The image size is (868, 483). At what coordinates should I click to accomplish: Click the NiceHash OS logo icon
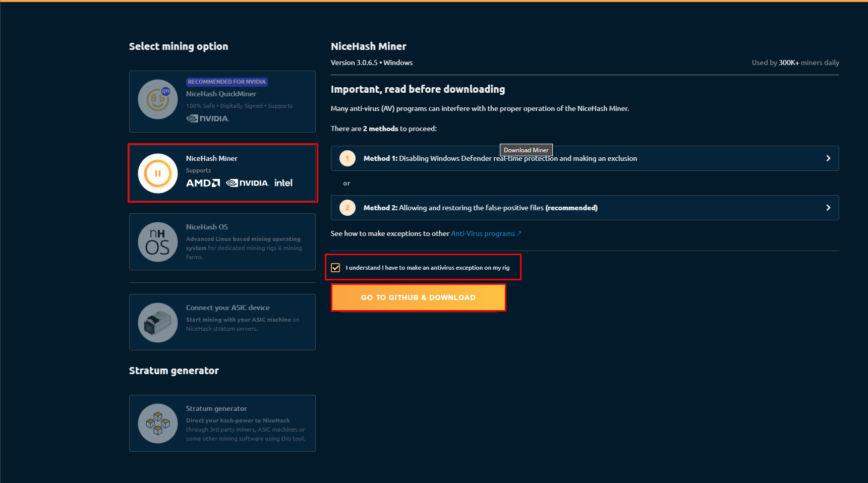pyautogui.click(x=158, y=242)
